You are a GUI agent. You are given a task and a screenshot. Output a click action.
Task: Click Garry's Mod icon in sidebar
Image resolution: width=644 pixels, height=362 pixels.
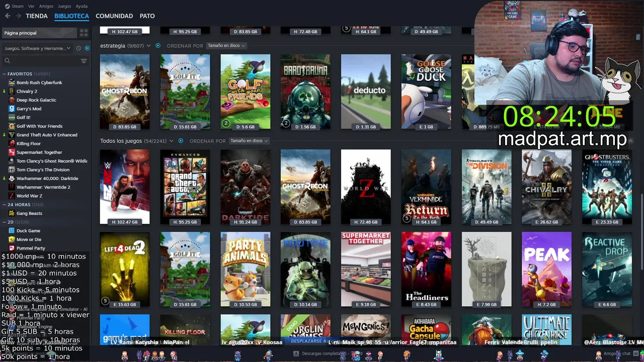(12, 109)
